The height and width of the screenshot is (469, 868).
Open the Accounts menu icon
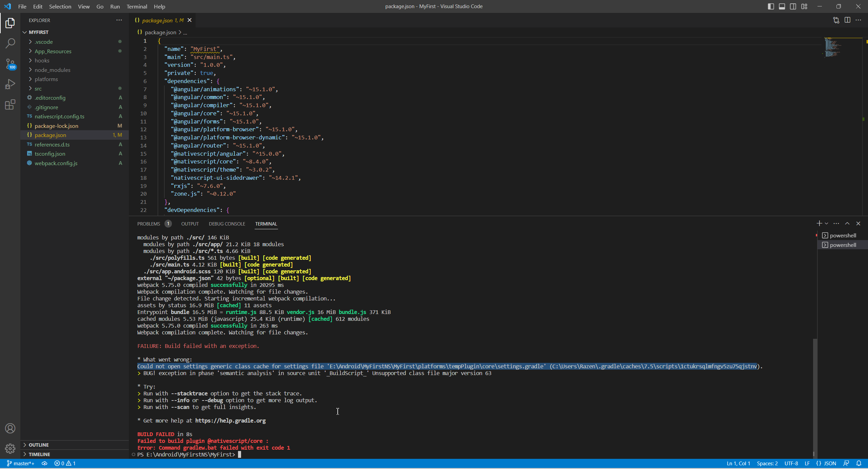[10, 428]
